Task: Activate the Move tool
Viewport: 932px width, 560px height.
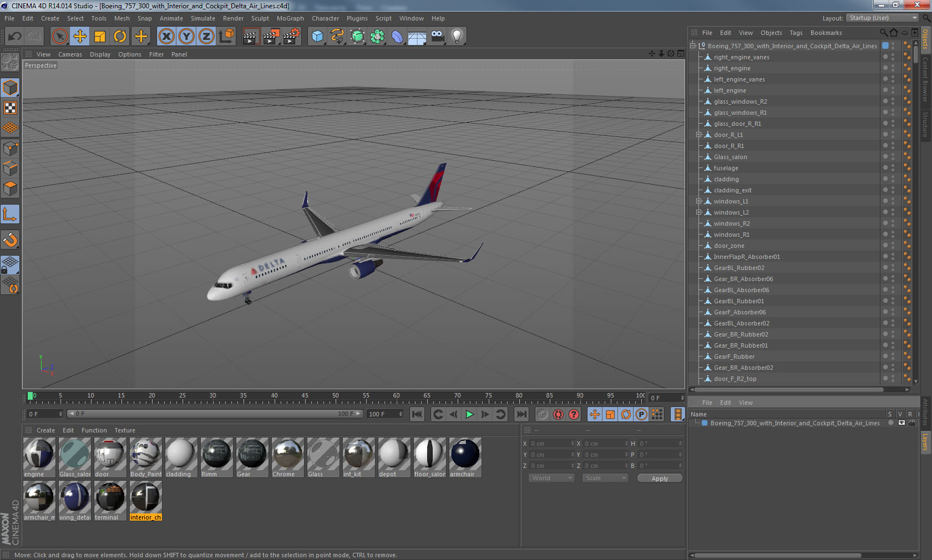Action: click(x=80, y=37)
